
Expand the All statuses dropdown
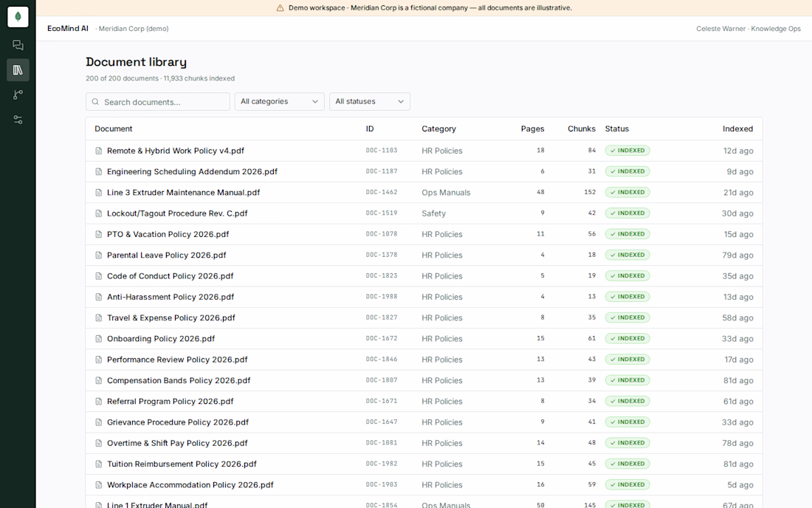point(369,101)
